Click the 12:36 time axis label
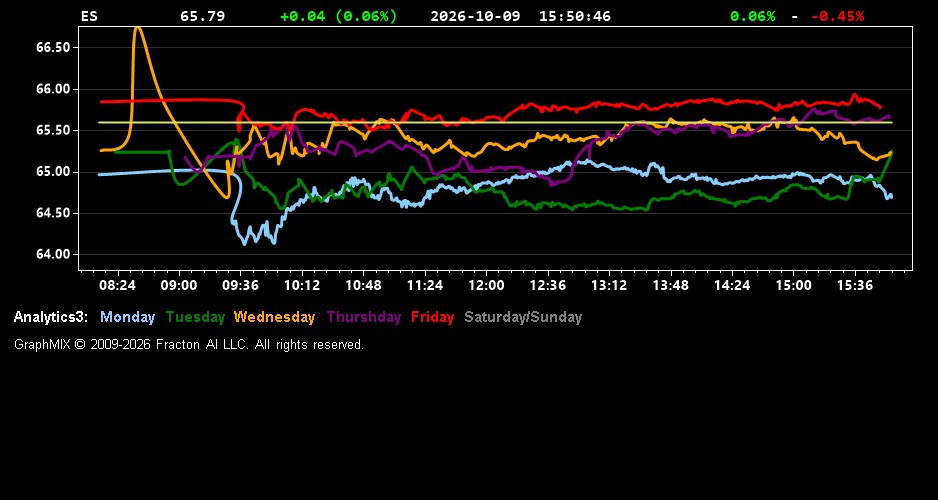Image resolution: width=938 pixels, height=500 pixels. click(x=548, y=285)
